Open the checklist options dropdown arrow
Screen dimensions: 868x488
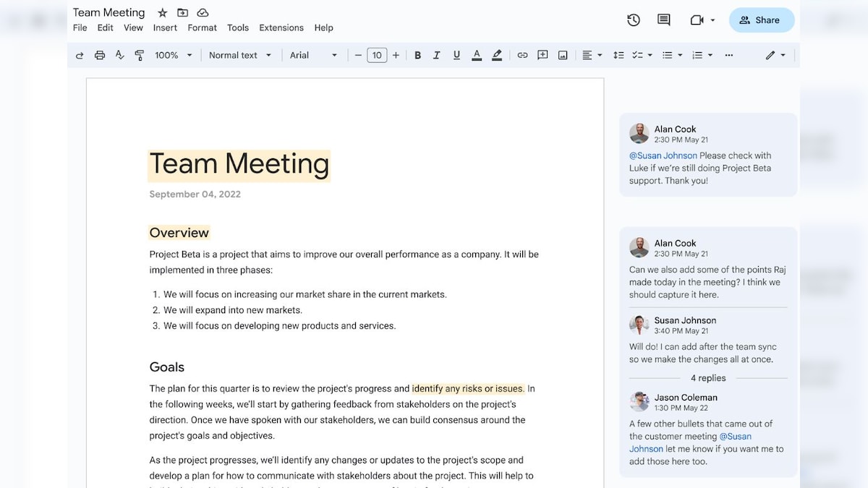(x=650, y=55)
